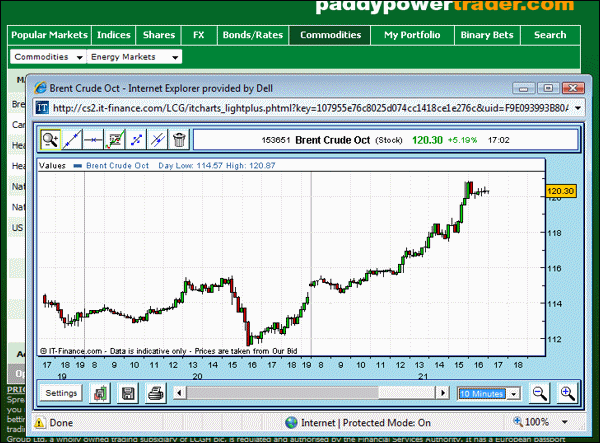Select the Commodities tab
The image size is (600, 443).
point(330,35)
